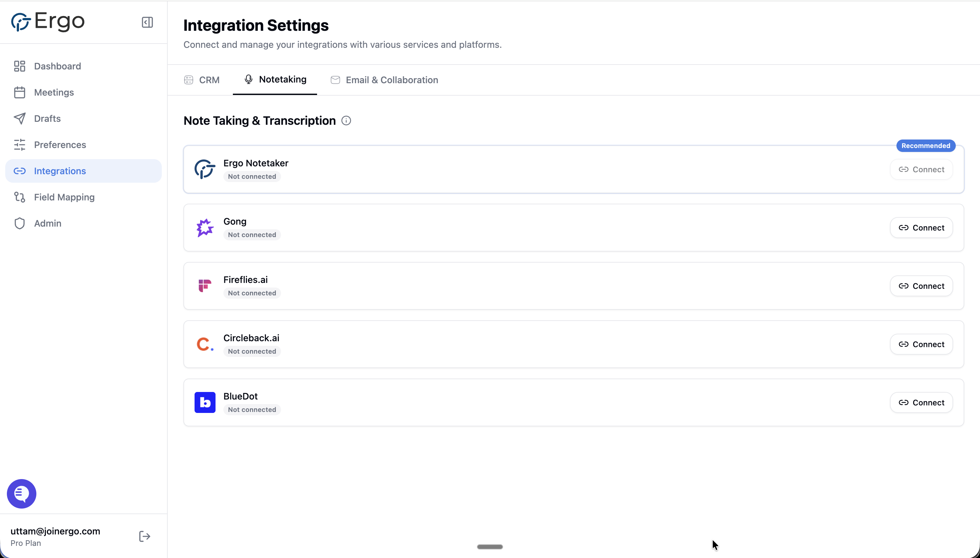Open the chat support bubble

(22, 493)
